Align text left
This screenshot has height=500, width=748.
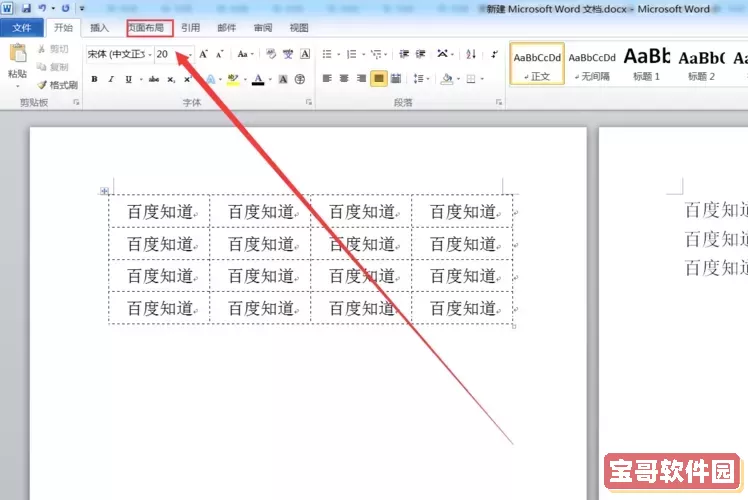pos(327,78)
